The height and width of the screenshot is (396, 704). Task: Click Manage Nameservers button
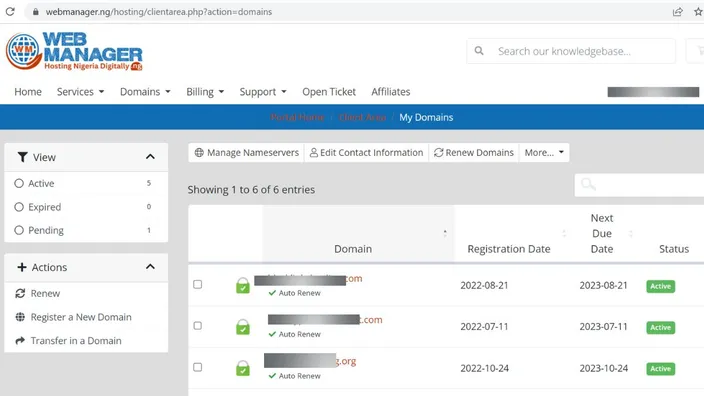click(x=246, y=153)
